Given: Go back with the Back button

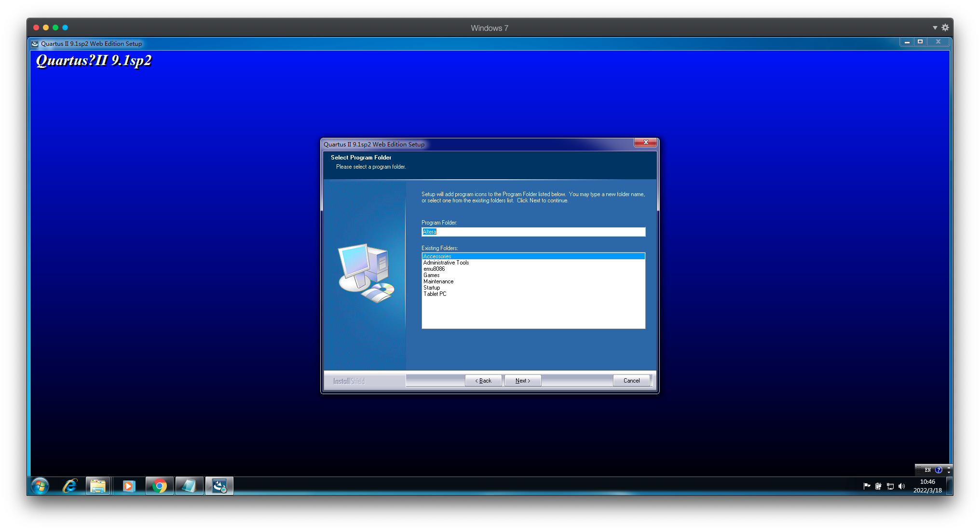Looking at the screenshot, I should coord(483,381).
